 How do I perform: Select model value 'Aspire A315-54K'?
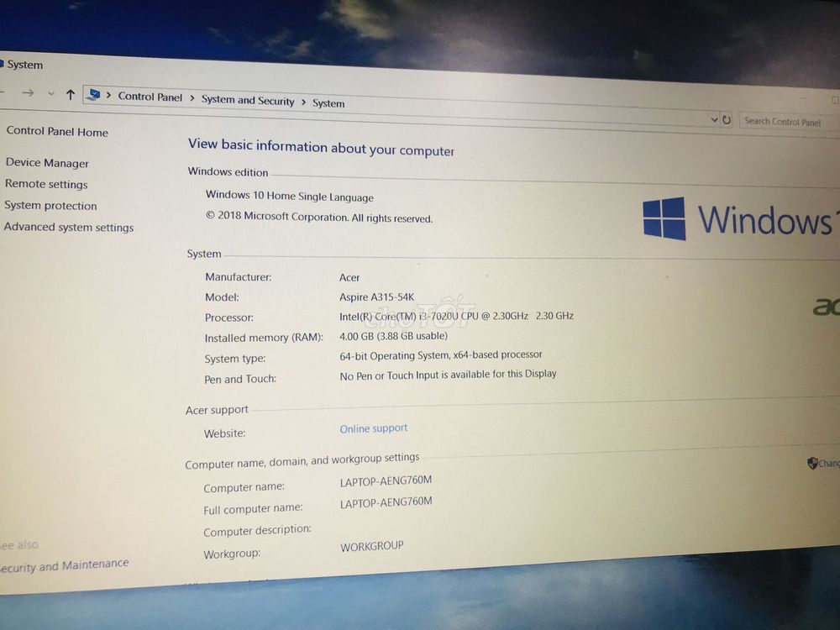click(376, 297)
